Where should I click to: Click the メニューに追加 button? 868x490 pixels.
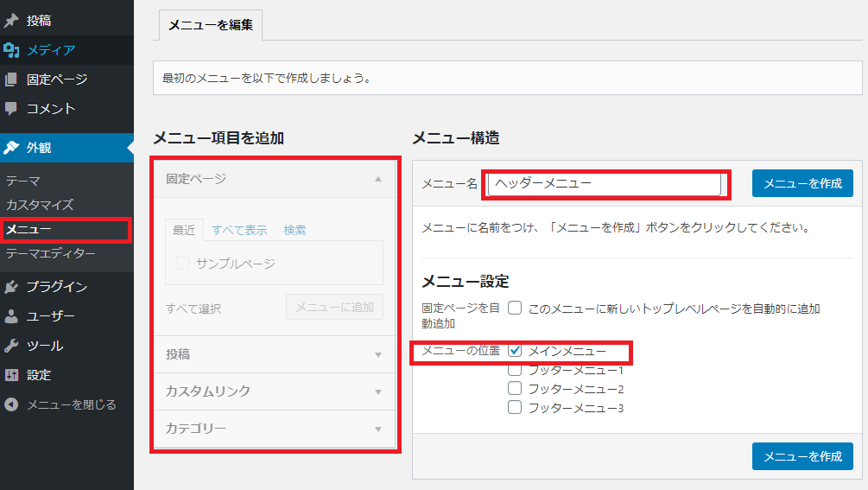coord(334,307)
